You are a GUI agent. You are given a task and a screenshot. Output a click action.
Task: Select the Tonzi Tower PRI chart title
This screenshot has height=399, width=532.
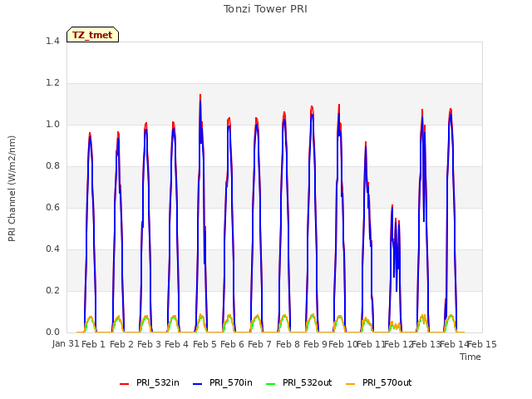(x=265, y=9)
